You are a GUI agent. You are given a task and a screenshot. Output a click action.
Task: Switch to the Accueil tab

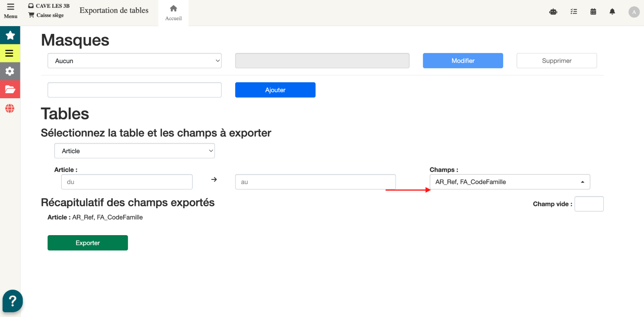pos(173,13)
